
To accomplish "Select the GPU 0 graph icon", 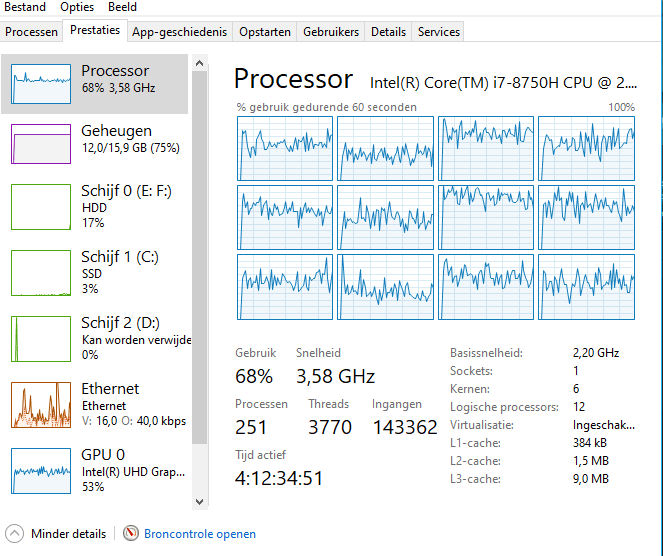I will [41, 469].
